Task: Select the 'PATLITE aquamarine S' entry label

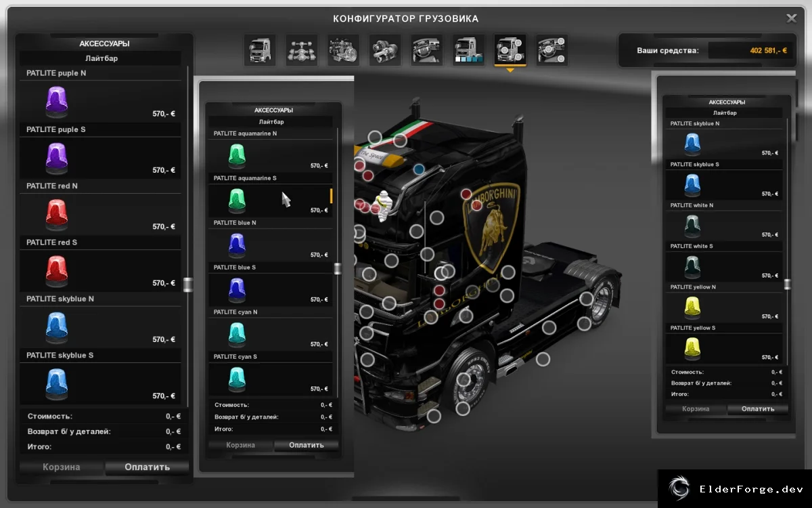Action: (245, 178)
